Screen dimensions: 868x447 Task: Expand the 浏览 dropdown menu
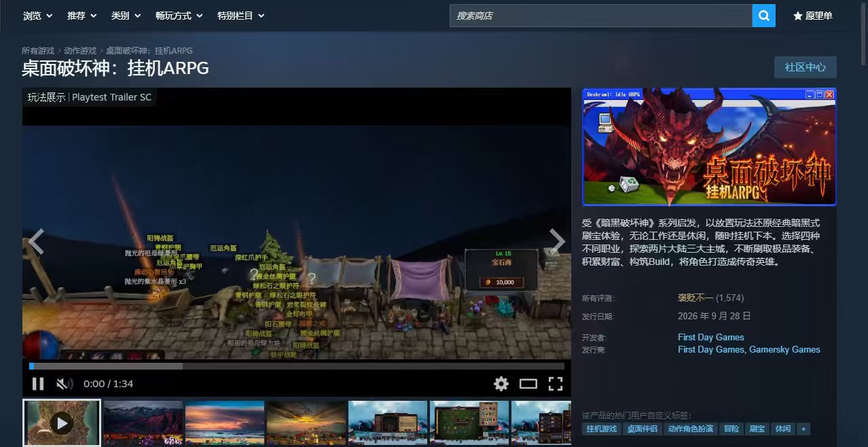coord(37,16)
